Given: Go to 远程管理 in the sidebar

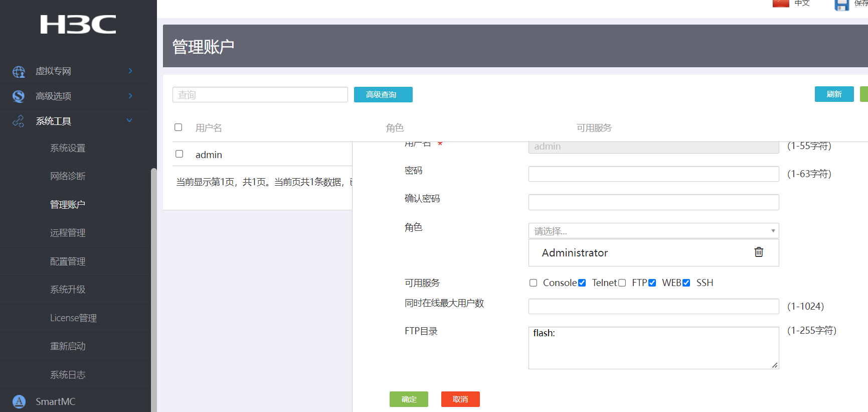Looking at the screenshot, I should (68, 233).
